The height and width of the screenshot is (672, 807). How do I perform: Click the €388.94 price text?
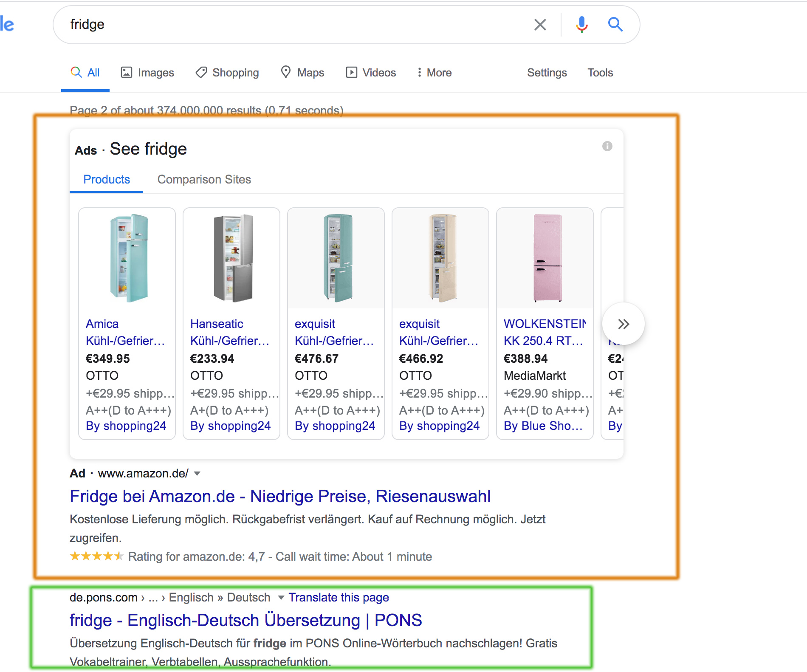coord(526,359)
